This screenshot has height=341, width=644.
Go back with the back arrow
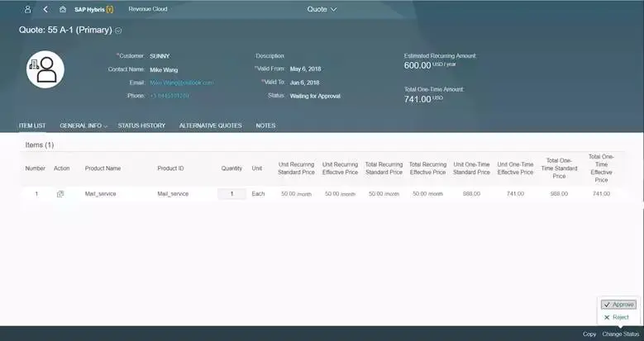(45, 9)
